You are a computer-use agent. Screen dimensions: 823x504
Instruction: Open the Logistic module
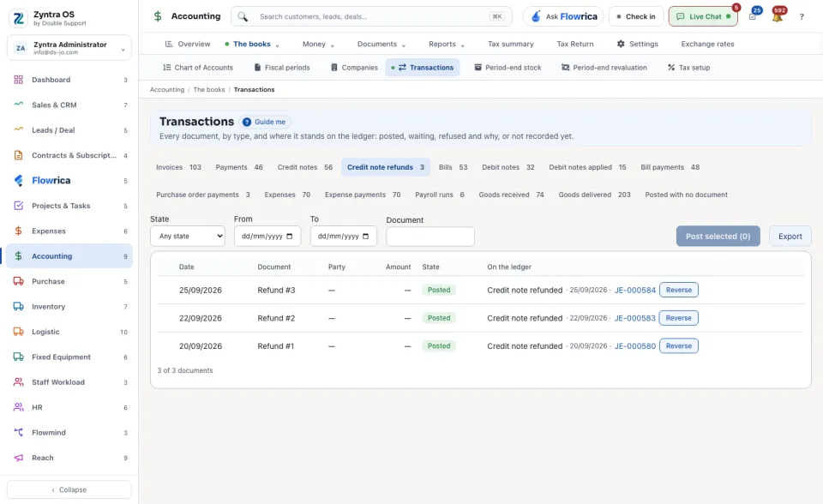tap(69, 332)
